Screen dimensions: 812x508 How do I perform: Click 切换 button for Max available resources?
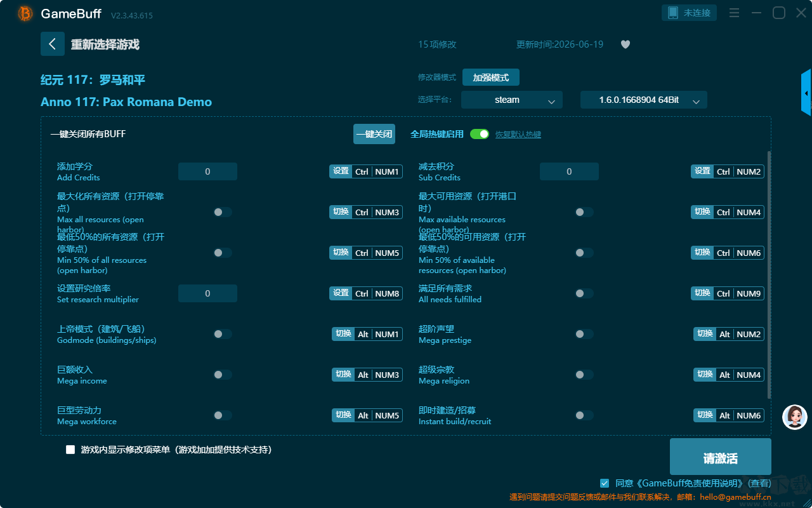[x=702, y=212]
